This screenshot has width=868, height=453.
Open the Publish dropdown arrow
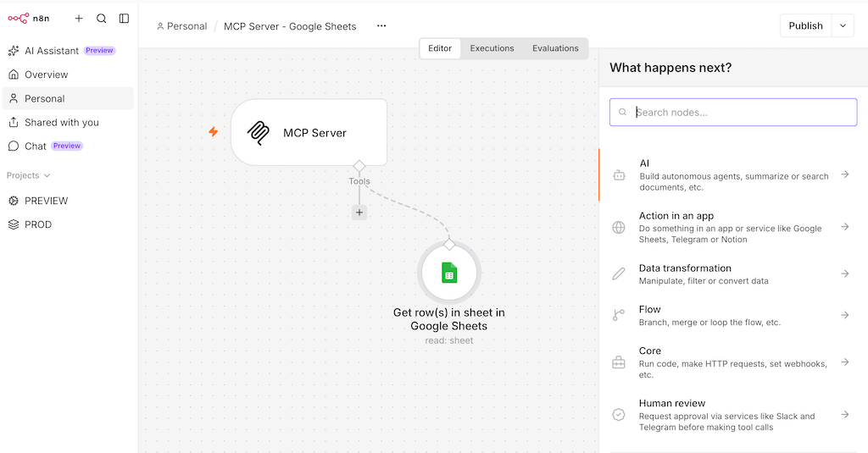[843, 26]
